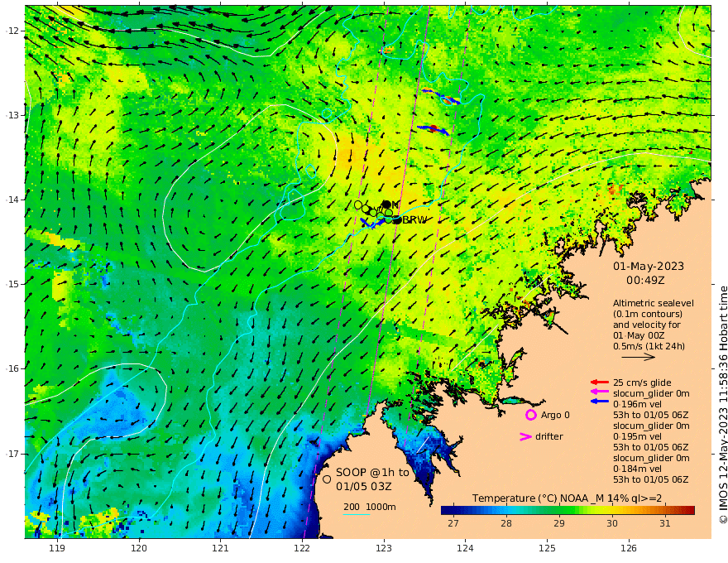The width and height of the screenshot is (728, 563).
Task: Click the '01/05 03Z' text under SOOP
Action: tap(363, 486)
